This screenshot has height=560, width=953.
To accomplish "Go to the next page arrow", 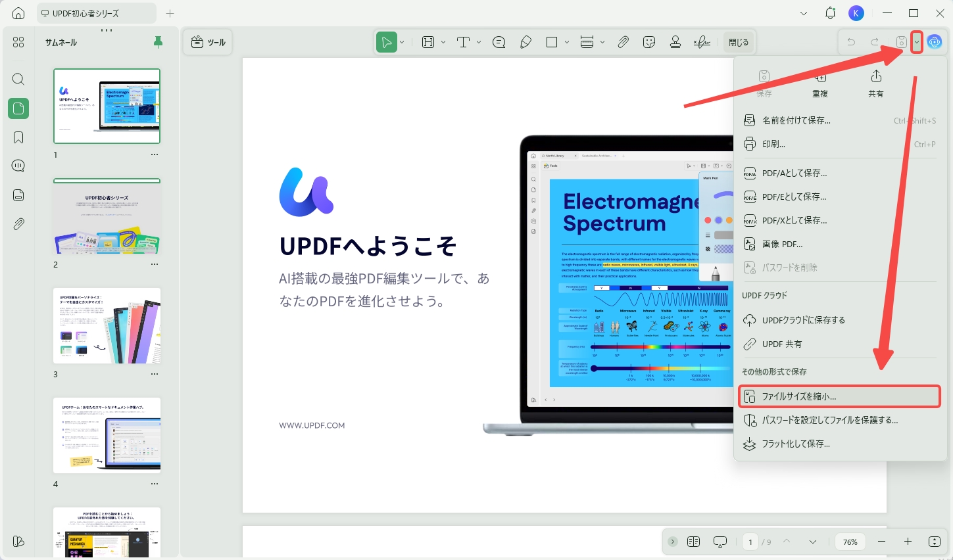I will pos(813,542).
